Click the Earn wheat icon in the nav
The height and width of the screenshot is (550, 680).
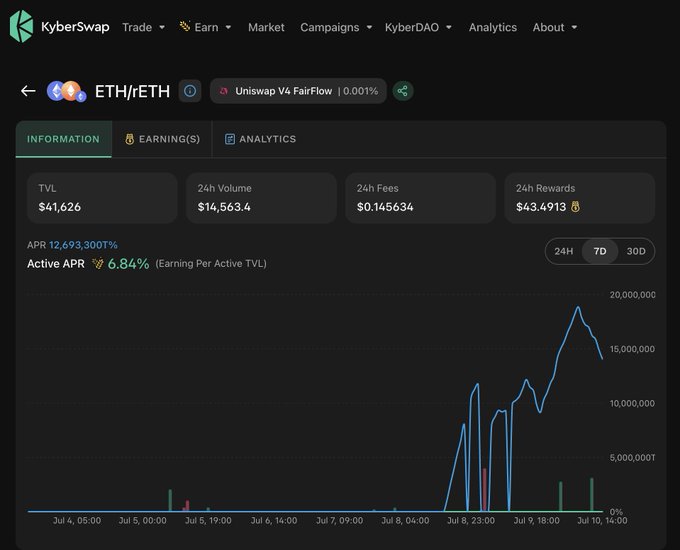[x=184, y=26]
